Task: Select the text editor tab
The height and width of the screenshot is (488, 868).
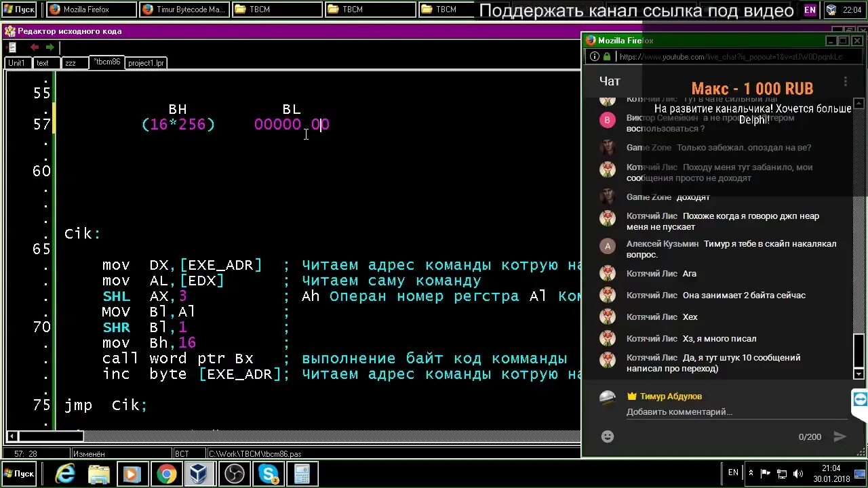Action: pyautogui.click(x=45, y=62)
